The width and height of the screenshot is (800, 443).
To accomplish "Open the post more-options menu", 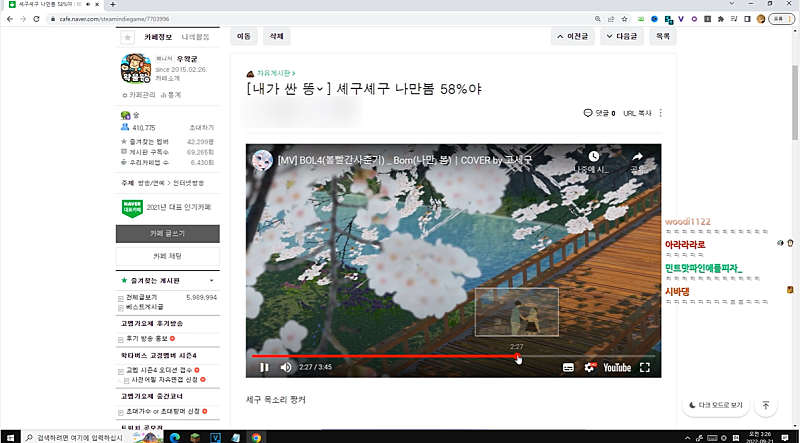I will pos(661,113).
